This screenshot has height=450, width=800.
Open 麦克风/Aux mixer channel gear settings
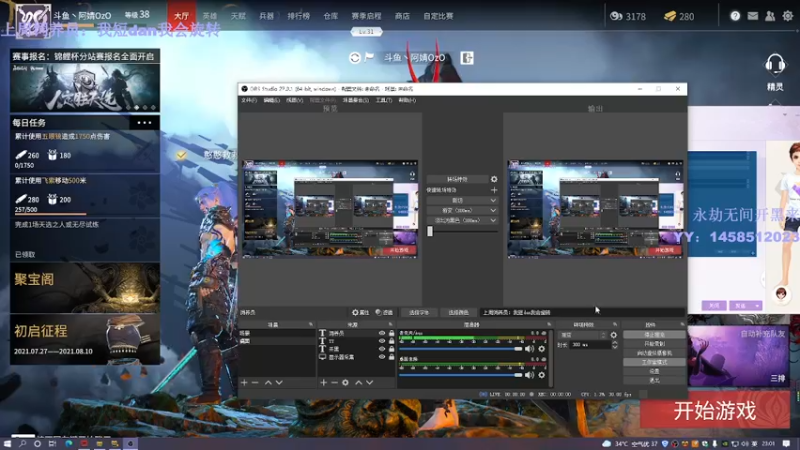[x=541, y=349]
